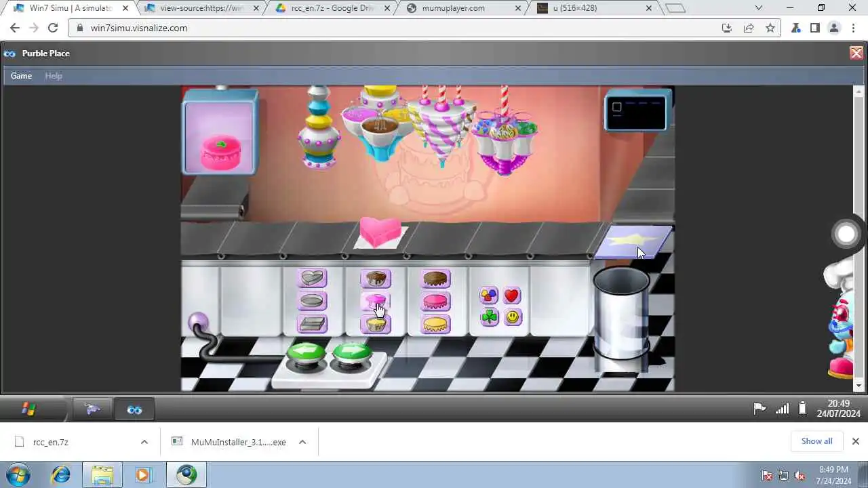Add the colored candy balls decoration
The image size is (868, 488).
488,296
